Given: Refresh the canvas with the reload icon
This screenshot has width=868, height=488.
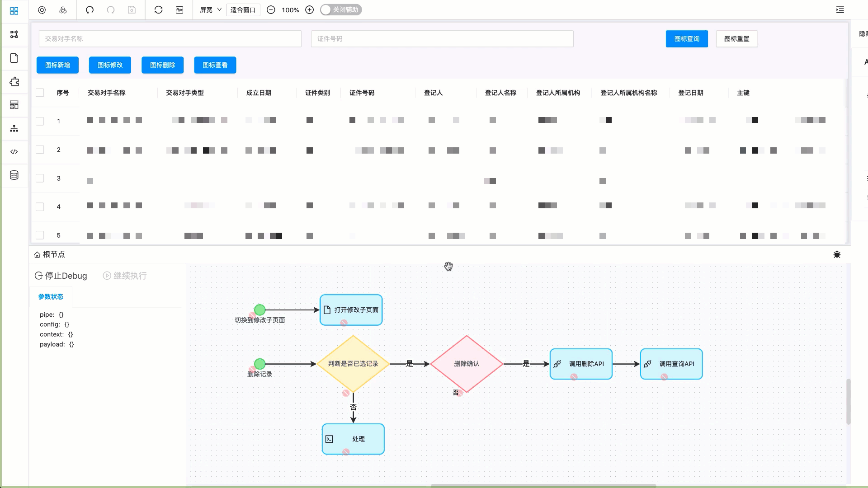Looking at the screenshot, I should 158,10.
